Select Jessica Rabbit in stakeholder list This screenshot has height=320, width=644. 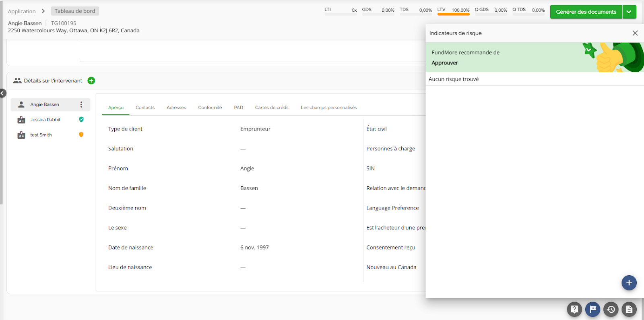(45, 120)
